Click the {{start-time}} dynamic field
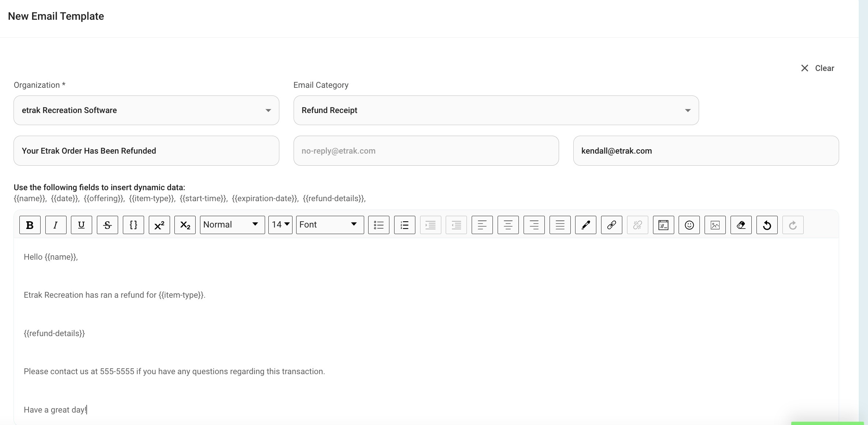The image size is (868, 425). (x=204, y=199)
